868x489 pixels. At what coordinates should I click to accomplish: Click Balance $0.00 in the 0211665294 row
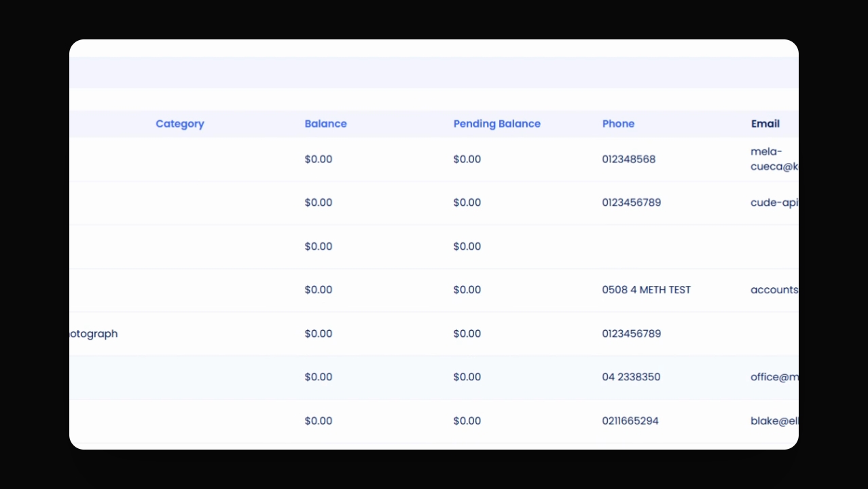pyautogui.click(x=318, y=420)
